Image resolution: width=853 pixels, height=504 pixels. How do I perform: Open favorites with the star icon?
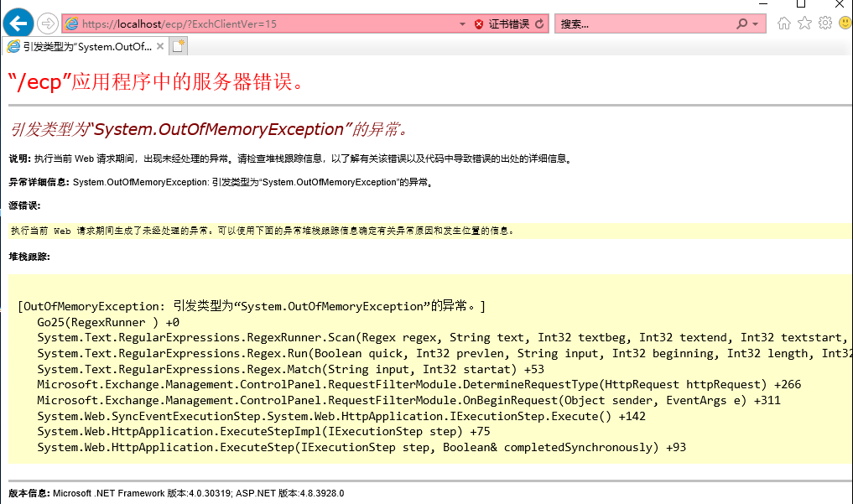tap(804, 23)
